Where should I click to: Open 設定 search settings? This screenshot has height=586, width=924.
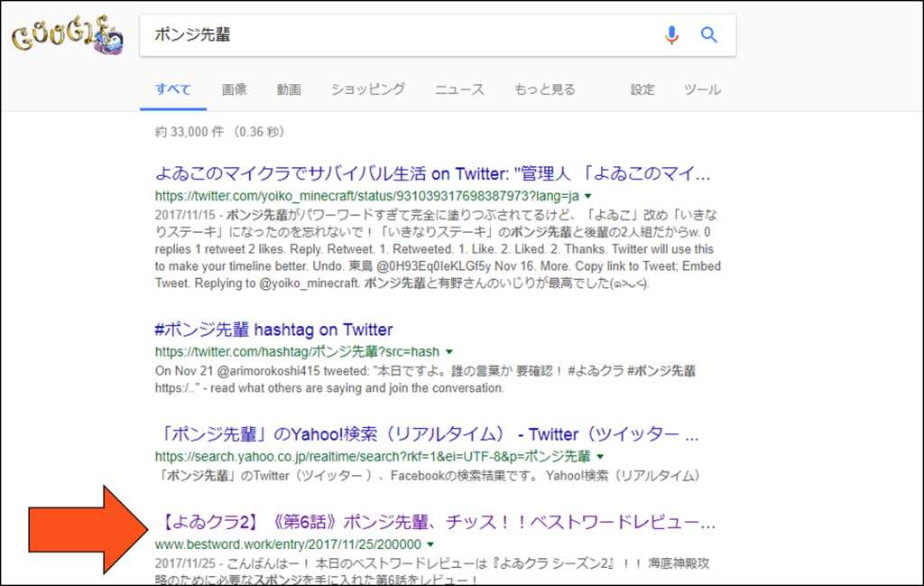pos(642,89)
